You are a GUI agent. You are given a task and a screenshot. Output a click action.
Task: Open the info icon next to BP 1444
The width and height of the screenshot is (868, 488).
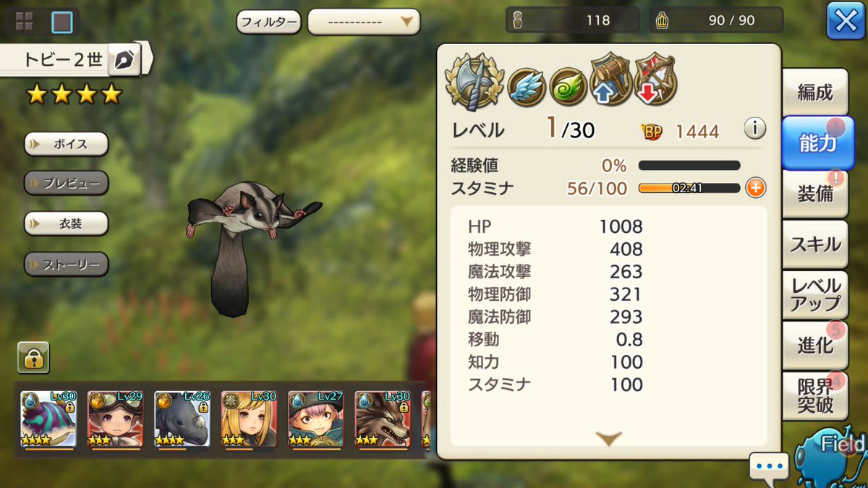pos(754,129)
